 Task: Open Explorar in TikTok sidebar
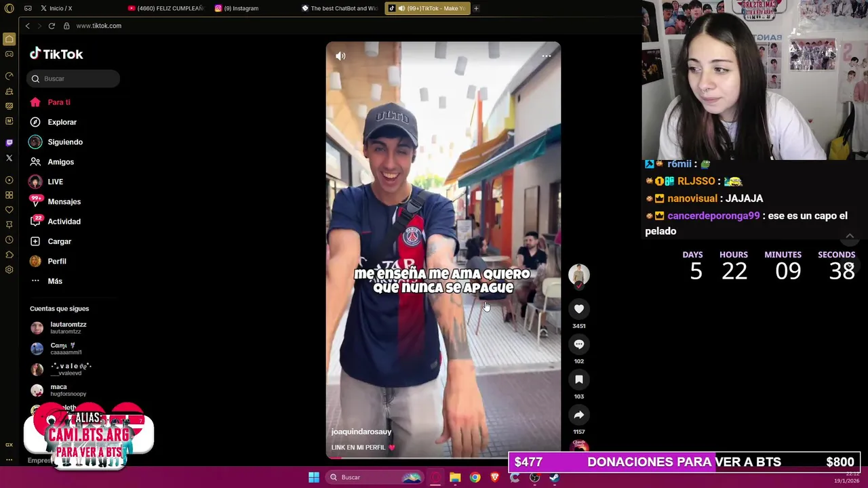53,122
